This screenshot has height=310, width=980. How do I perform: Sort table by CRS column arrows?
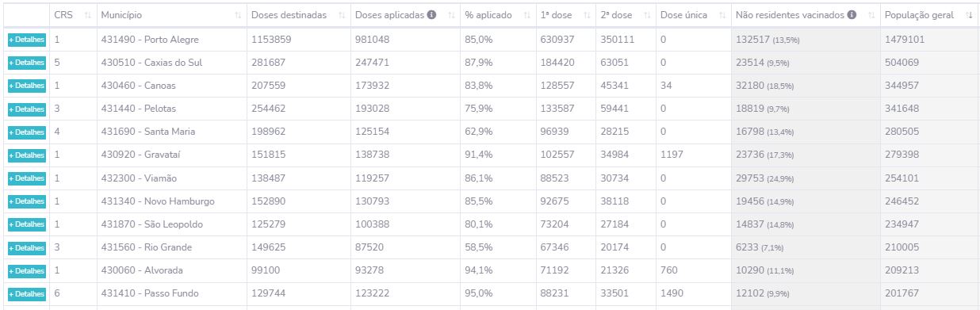(x=87, y=16)
